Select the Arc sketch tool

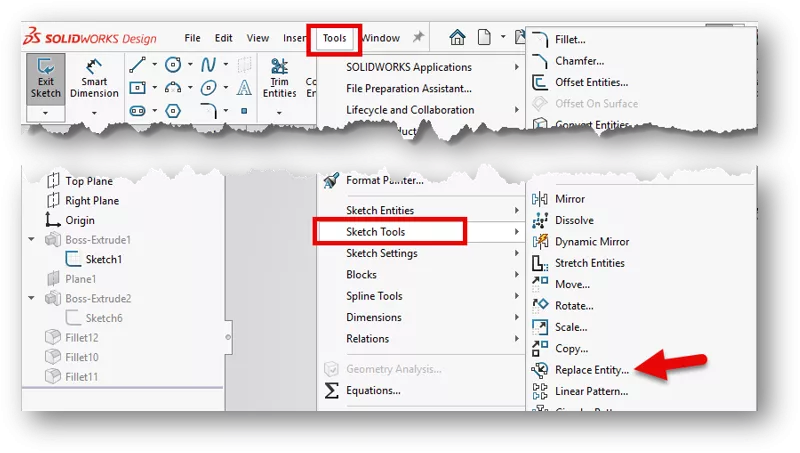(173, 88)
